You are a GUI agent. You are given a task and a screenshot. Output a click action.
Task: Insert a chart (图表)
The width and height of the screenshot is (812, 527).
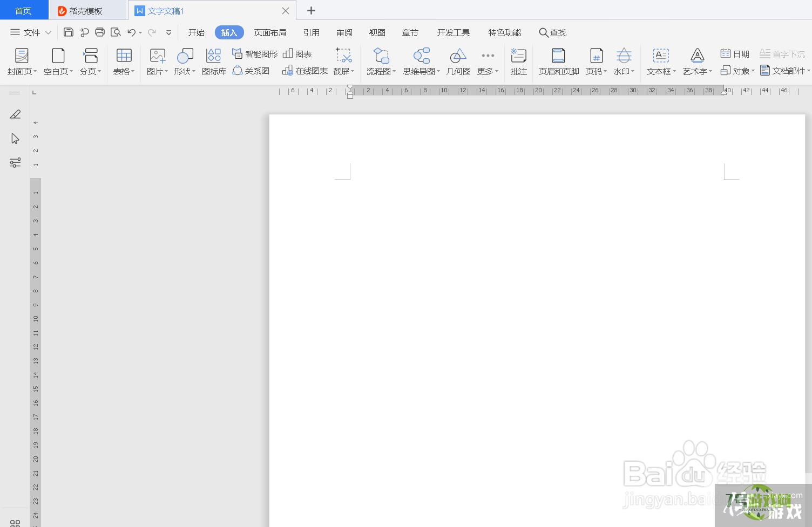[x=297, y=54]
